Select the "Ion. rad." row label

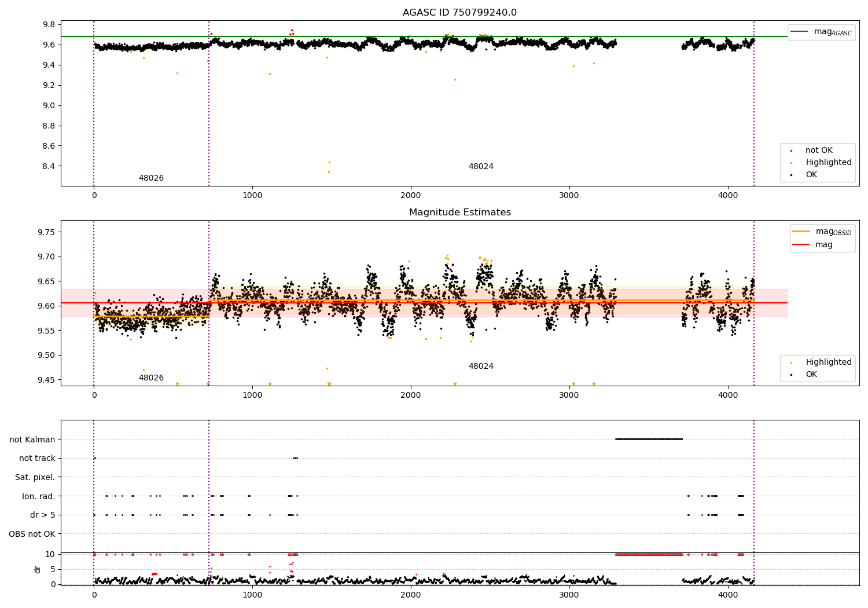pyautogui.click(x=39, y=496)
